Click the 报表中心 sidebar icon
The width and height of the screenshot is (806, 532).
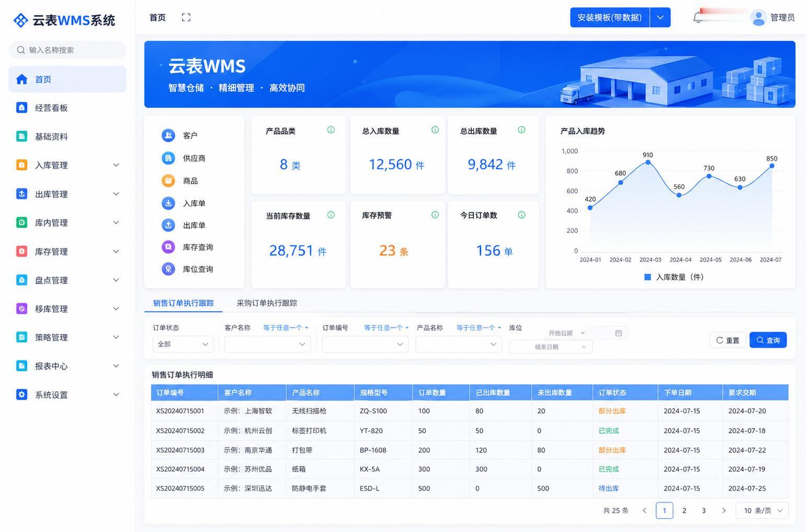[x=22, y=366]
